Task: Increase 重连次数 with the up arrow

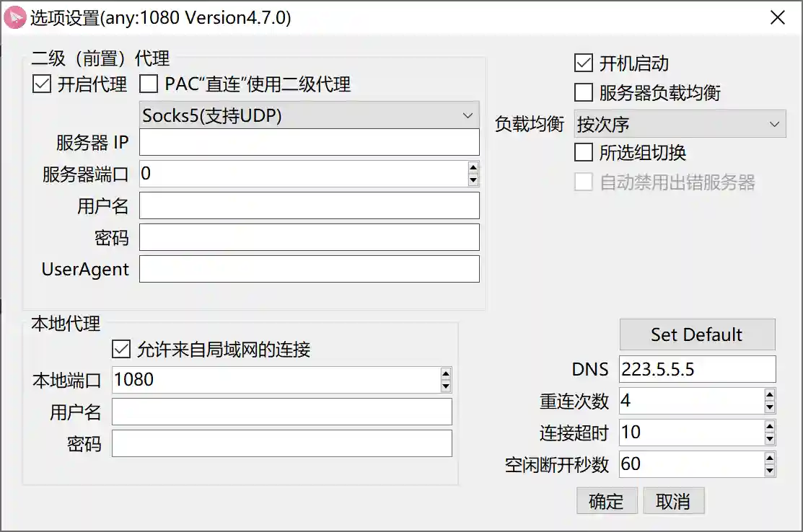Action: 770,394
